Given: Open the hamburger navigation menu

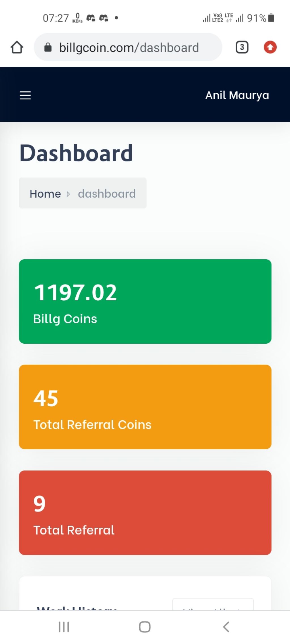Looking at the screenshot, I should 25,95.
